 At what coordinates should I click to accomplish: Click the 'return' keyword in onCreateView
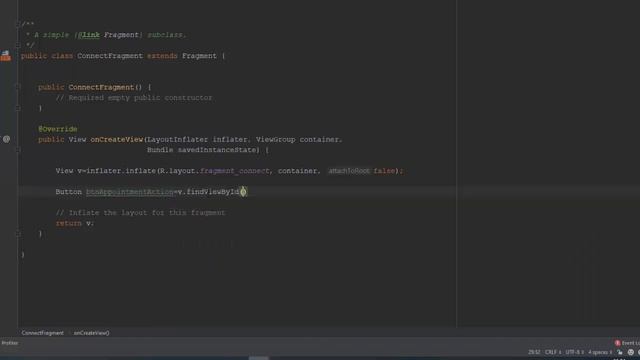69,223
